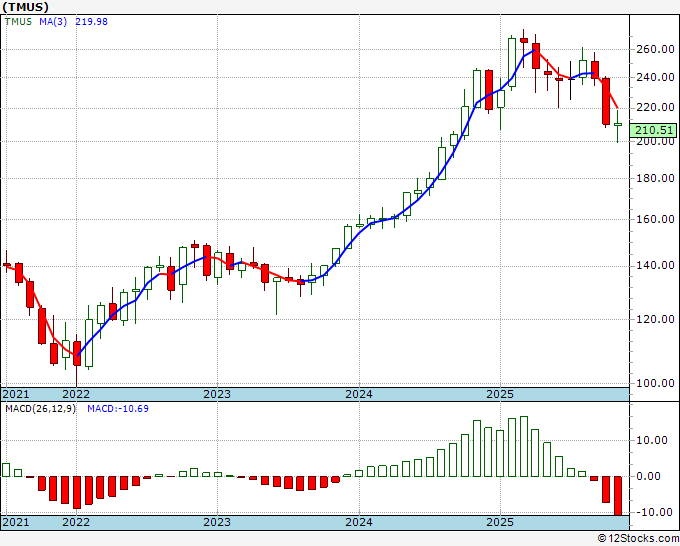680x546 pixels.
Task: Click the 160.00 price axis label
Action: point(655,219)
